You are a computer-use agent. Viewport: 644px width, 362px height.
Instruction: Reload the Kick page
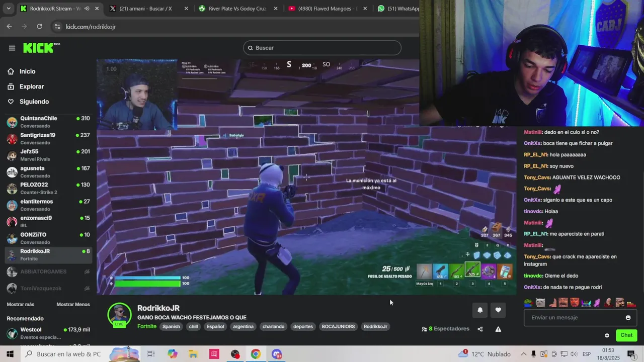39,27
